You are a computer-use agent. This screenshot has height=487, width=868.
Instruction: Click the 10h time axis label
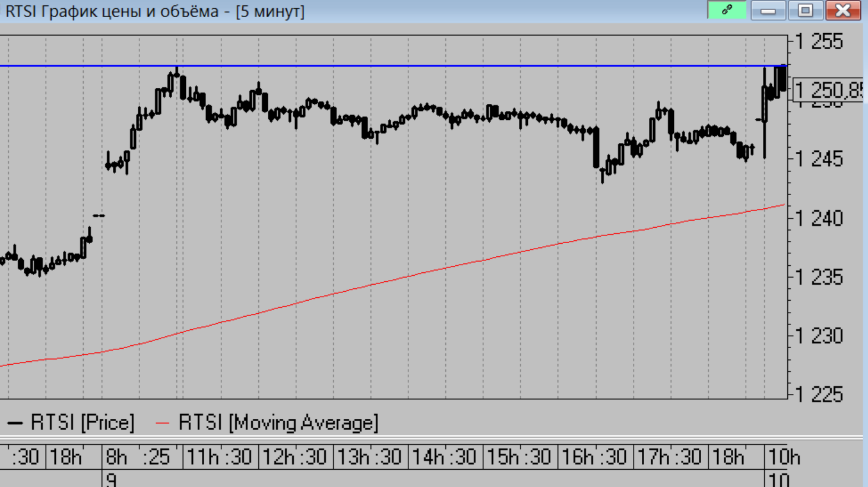[784, 457]
